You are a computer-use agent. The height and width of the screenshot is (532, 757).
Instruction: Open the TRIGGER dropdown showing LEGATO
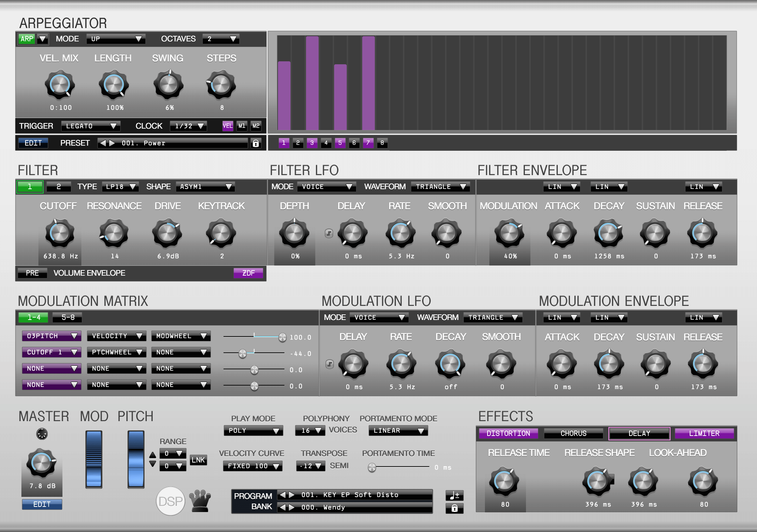point(91,126)
